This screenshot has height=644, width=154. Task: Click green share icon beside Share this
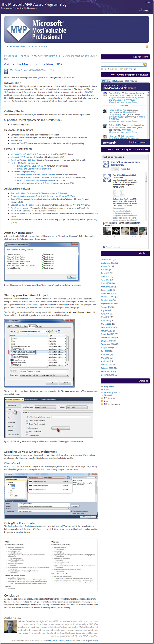102,396
